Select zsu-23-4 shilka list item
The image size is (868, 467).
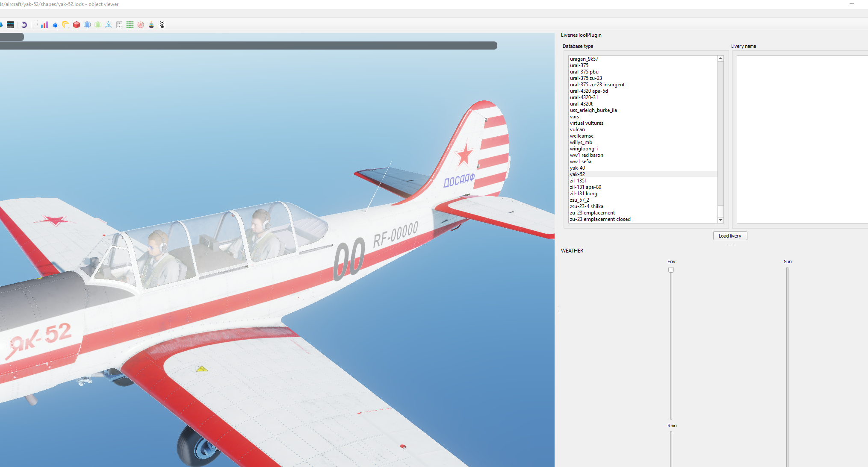pos(586,206)
